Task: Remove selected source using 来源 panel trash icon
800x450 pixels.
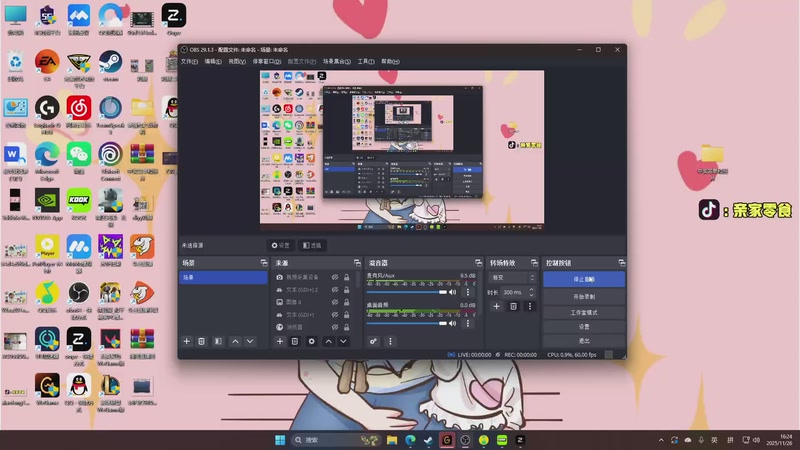Action: [x=295, y=341]
